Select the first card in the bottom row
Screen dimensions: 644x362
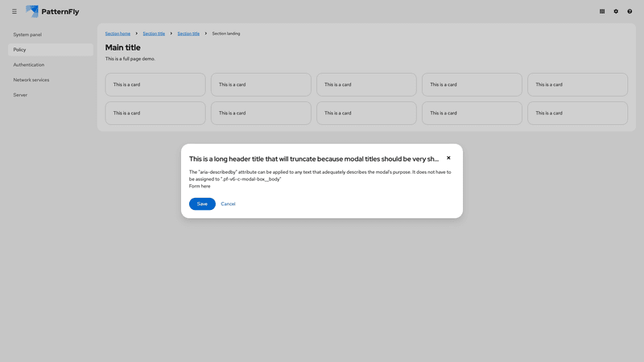pyautogui.click(x=155, y=113)
